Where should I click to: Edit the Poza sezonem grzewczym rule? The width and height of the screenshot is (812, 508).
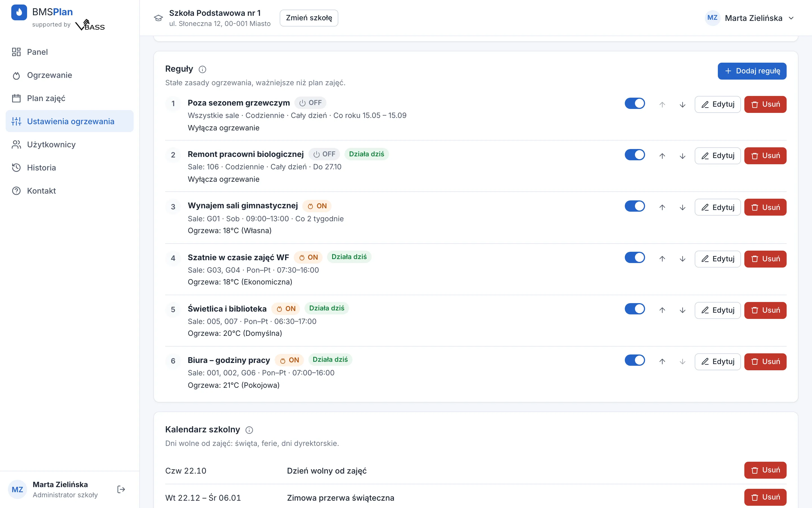[717, 104]
